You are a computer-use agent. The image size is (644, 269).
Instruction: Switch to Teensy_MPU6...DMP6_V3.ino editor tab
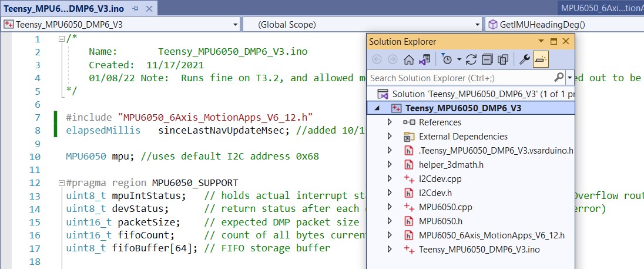pos(64,8)
